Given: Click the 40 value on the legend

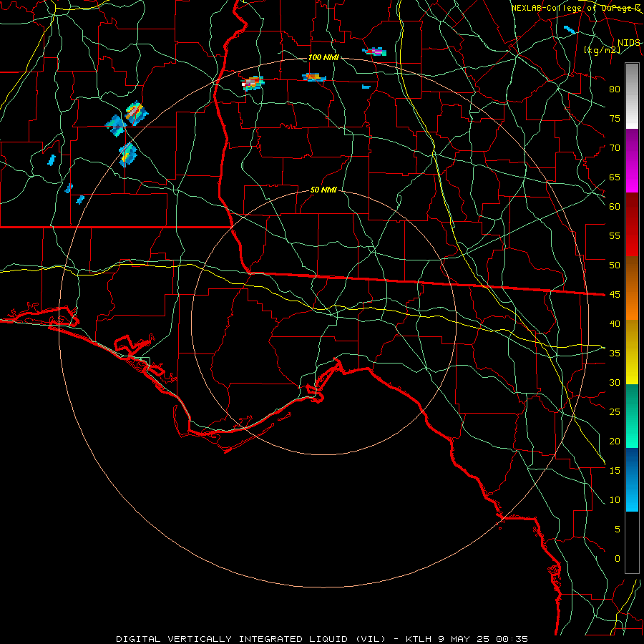Looking at the screenshot, I should pyautogui.click(x=615, y=323).
